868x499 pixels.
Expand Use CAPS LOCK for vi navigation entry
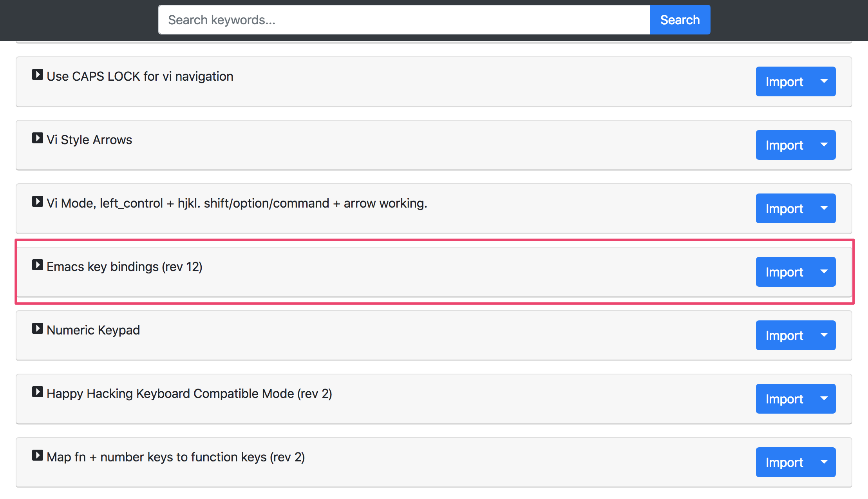38,75
